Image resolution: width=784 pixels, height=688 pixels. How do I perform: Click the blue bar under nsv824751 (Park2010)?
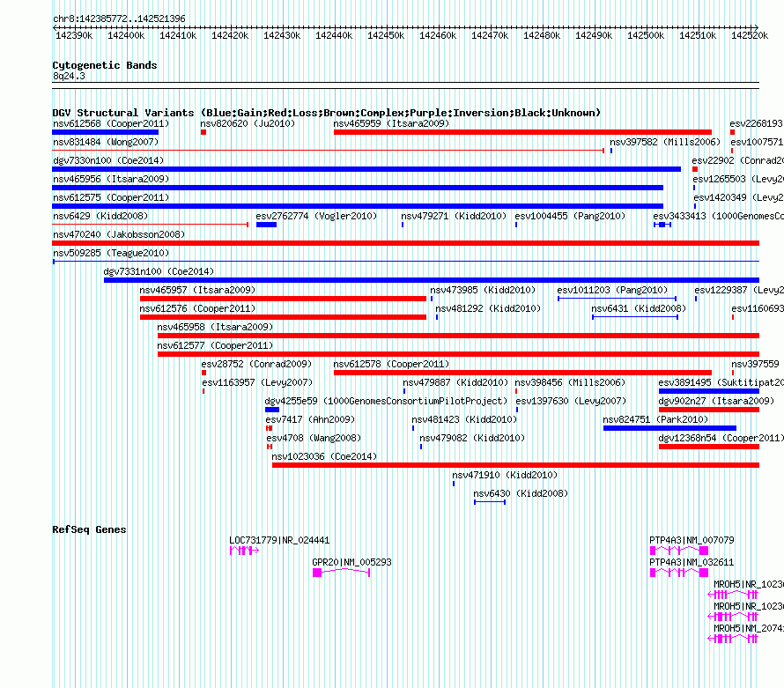(x=670, y=428)
